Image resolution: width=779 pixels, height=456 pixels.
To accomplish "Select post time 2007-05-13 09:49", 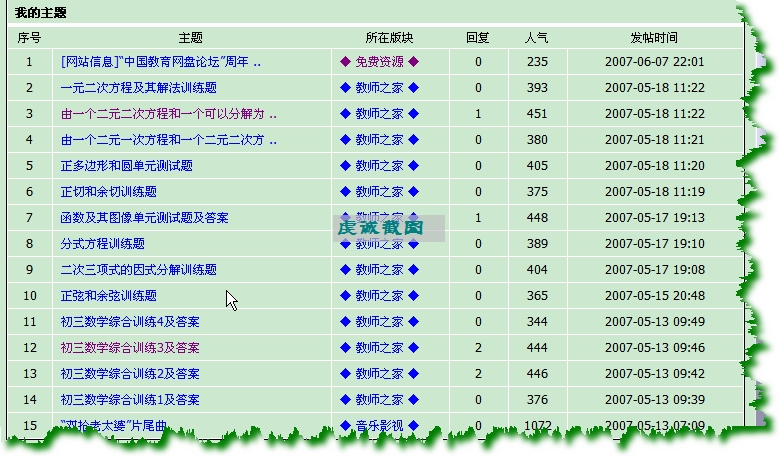I will tap(655, 322).
